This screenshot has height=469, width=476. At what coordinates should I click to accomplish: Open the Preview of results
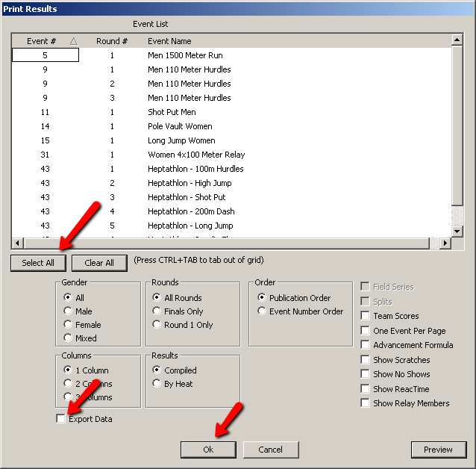click(x=438, y=450)
